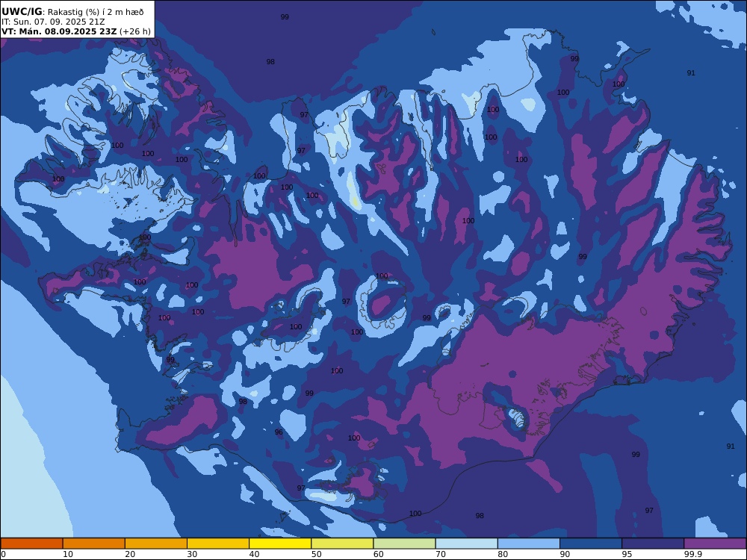Click the legend tick label '60'
This screenshot has width=747, height=560.
(x=378, y=554)
